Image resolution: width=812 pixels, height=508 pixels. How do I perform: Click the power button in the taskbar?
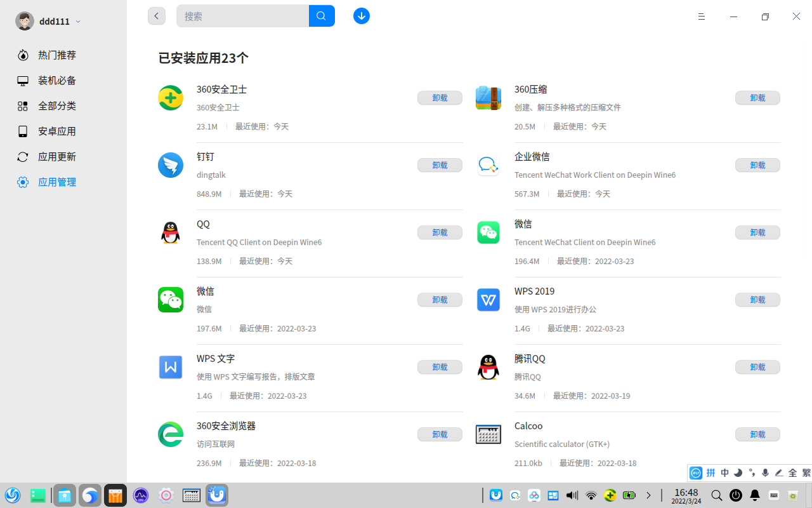(x=736, y=495)
